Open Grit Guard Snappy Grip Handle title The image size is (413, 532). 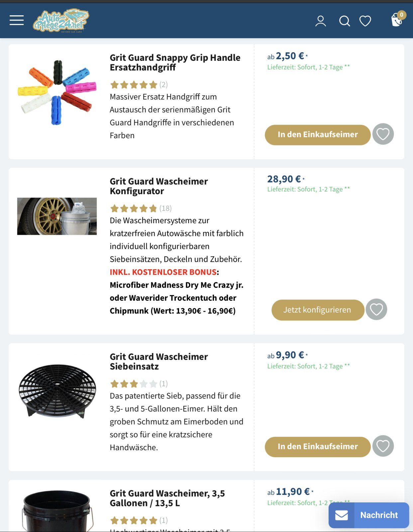coord(175,62)
